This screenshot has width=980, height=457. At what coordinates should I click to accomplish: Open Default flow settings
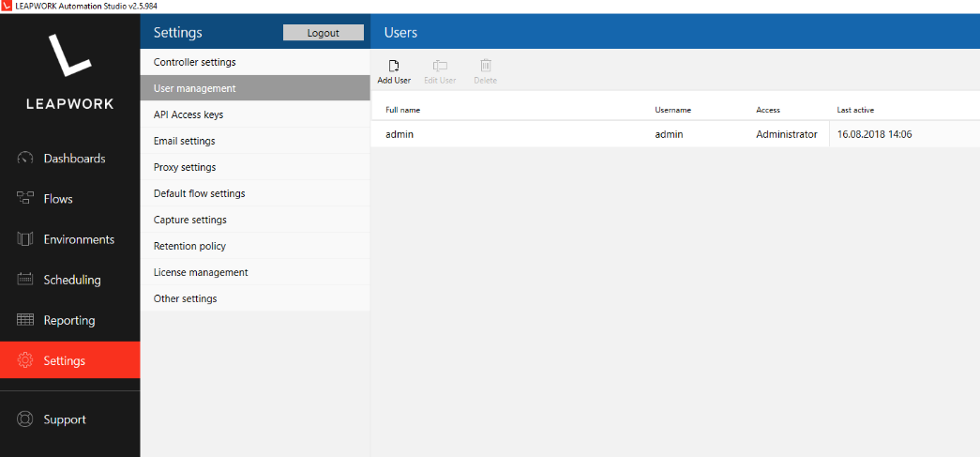pyautogui.click(x=255, y=194)
